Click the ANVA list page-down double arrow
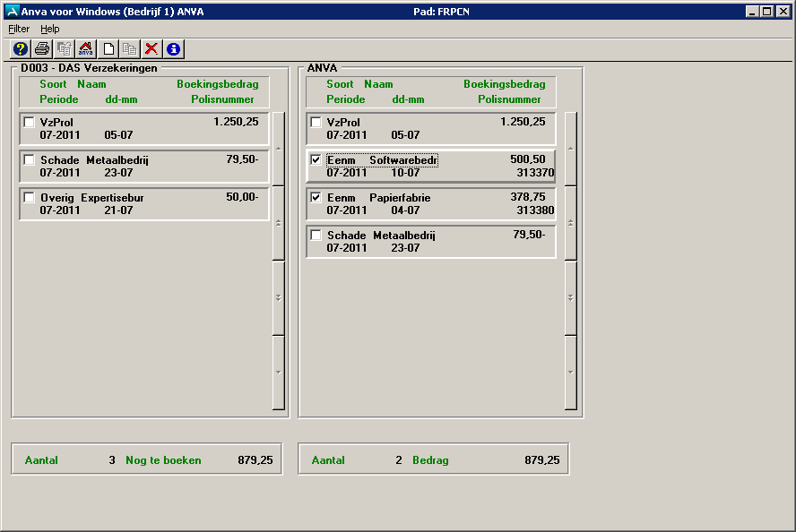The height and width of the screenshot is (532, 796). pyautogui.click(x=571, y=297)
